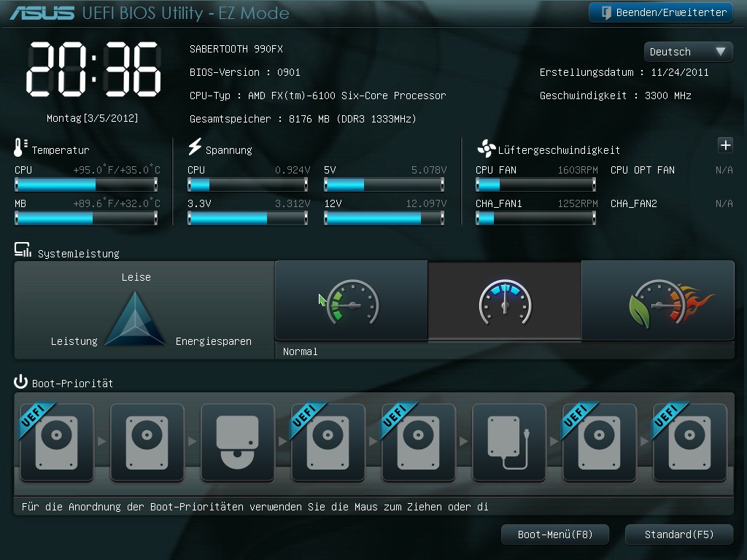Click the CPU temperature bar
Image resolution: width=747 pixels, height=560 pixels.
click(x=86, y=184)
